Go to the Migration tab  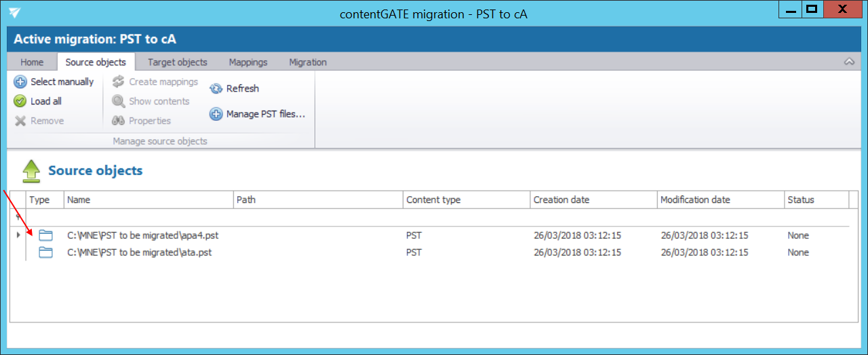point(308,62)
